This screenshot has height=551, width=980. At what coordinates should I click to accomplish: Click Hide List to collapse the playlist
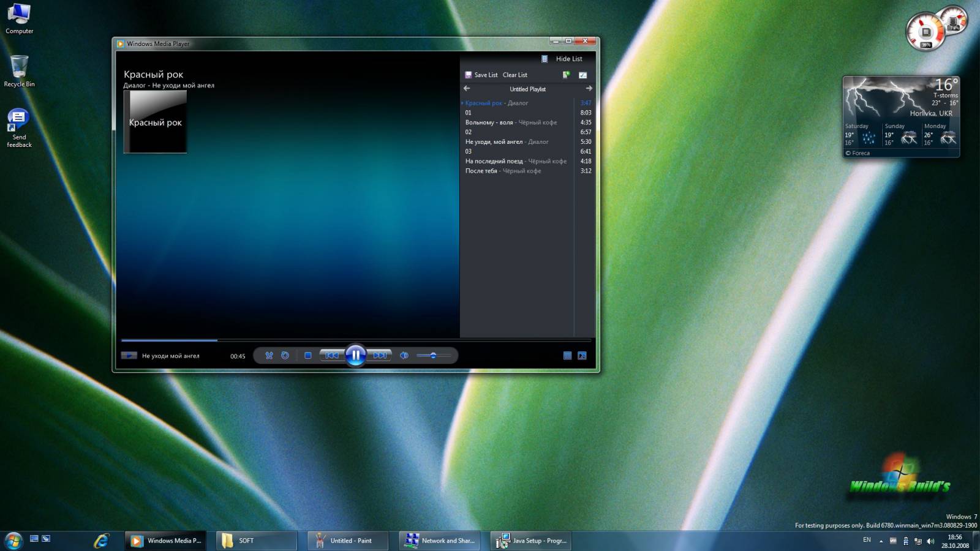[569, 59]
